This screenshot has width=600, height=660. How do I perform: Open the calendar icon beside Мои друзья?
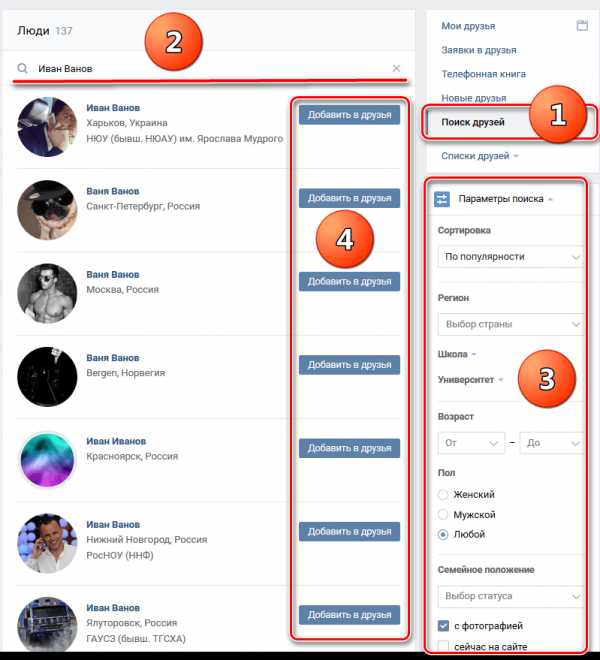582,25
